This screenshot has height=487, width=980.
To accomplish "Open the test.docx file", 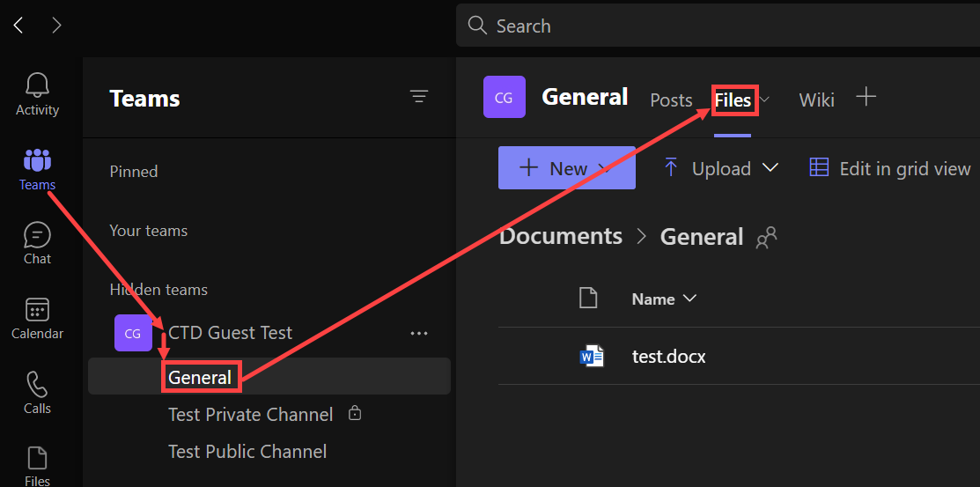I will coord(669,357).
